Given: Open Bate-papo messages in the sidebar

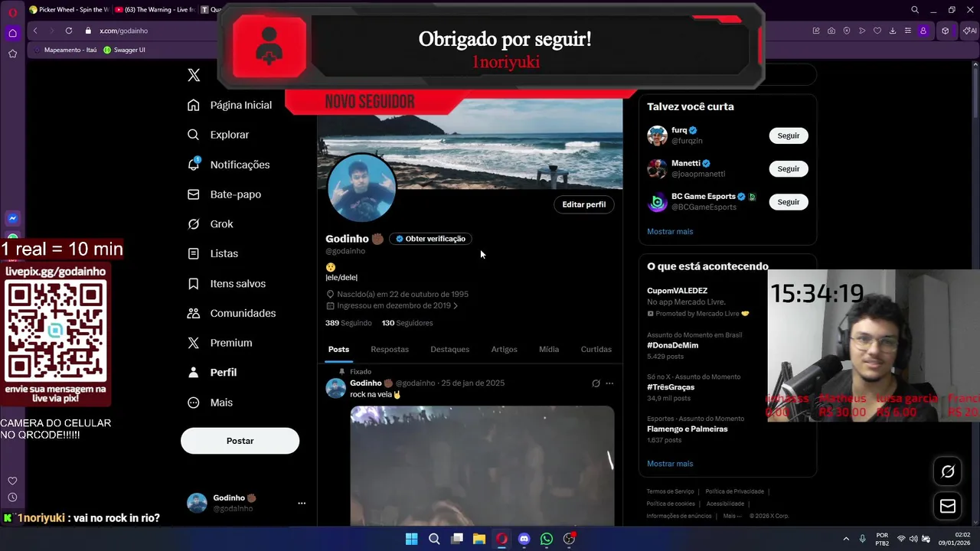Looking at the screenshot, I should click(x=224, y=194).
